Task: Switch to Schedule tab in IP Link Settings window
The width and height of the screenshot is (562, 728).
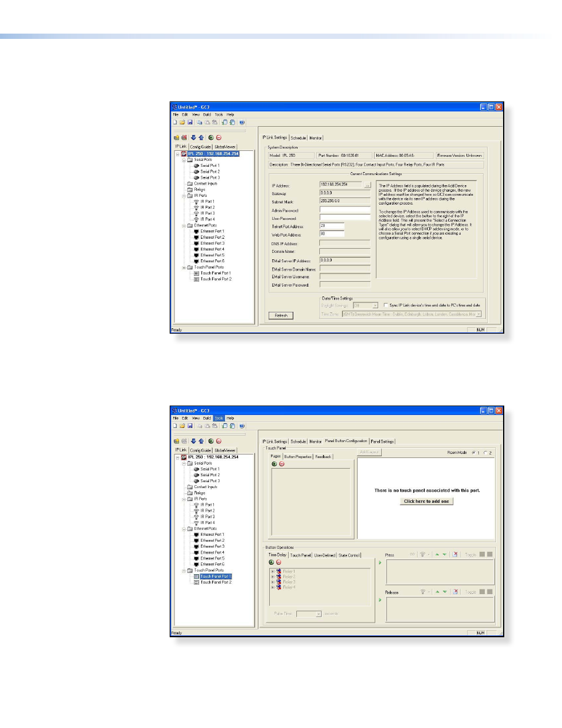Action: [298, 138]
